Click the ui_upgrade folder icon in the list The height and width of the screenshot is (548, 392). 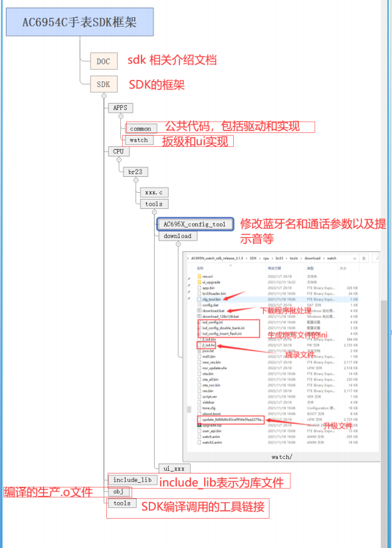(x=199, y=282)
